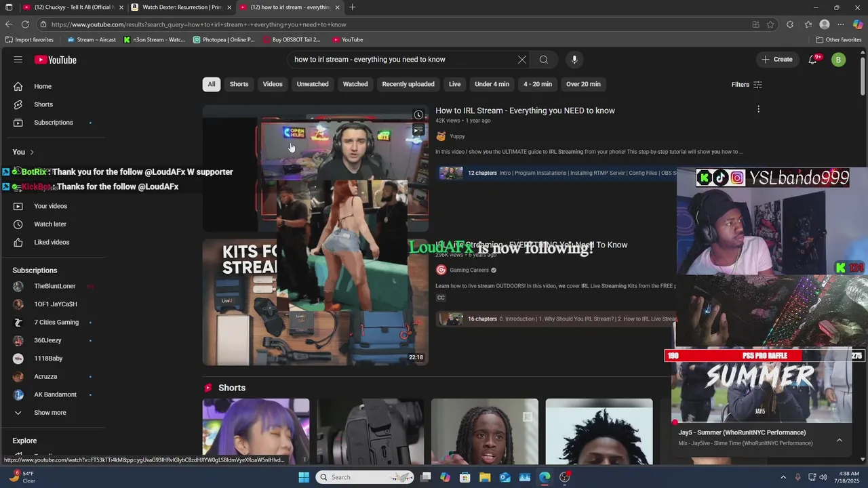Viewport: 868px width, 488px height.
Task: Expand Show more subscriptions
Action: [50, 413]
